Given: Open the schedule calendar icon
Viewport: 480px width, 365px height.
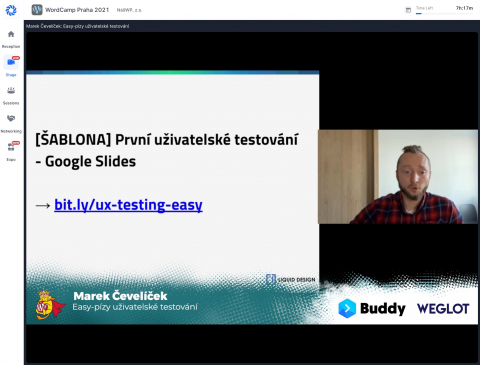Looking at the screenshot, I should pos(408,10).
